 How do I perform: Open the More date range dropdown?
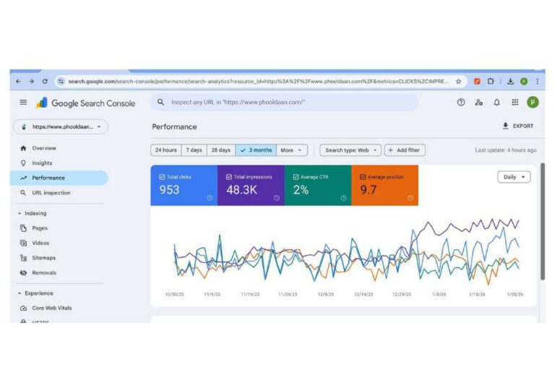point(292,150)
